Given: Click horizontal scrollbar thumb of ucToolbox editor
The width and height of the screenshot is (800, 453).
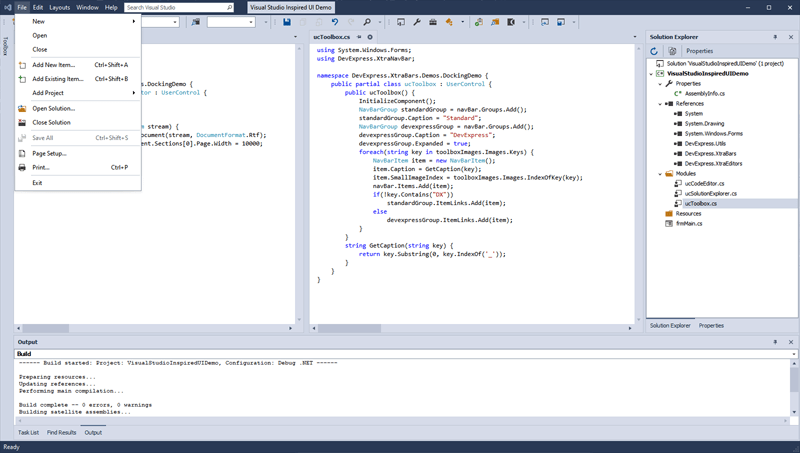Looking at the screenshot, I should tap(349, 329).
